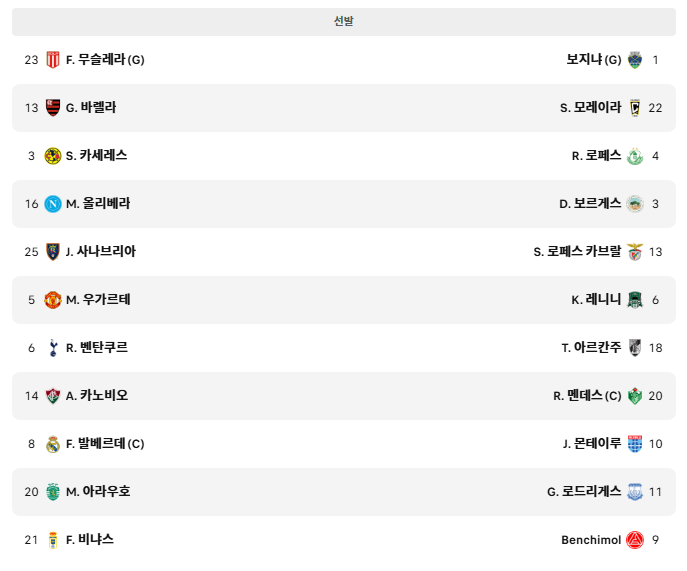Open goalkeeper 보지냐 player profile
The height and width of the screenshot is (571, 687).
(594, 59)
